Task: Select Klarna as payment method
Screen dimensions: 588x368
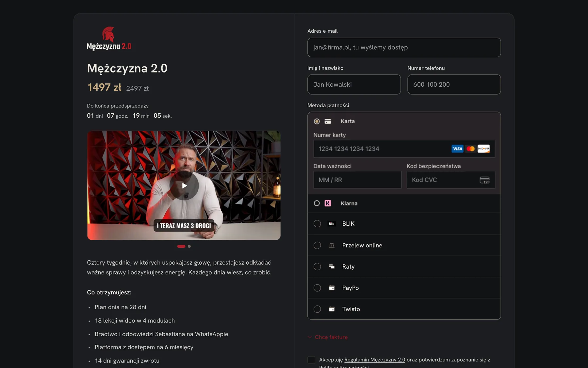Action: coord(317,203)
